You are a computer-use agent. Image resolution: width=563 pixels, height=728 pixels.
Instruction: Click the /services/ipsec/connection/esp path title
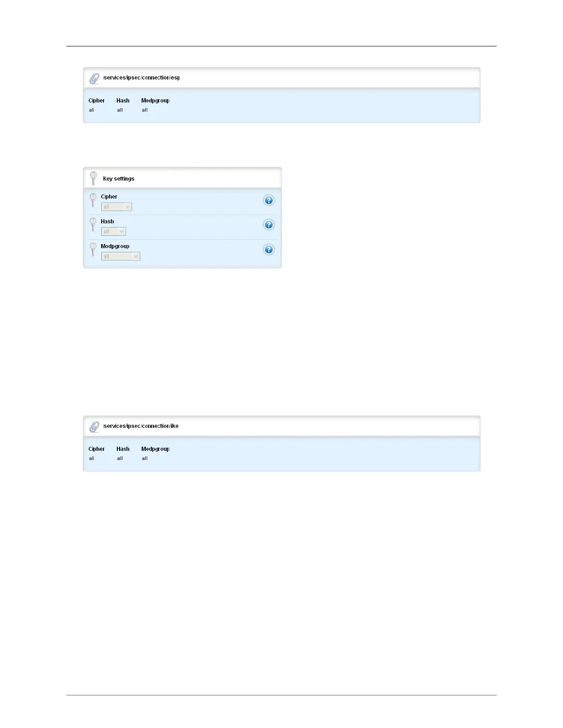142,78
